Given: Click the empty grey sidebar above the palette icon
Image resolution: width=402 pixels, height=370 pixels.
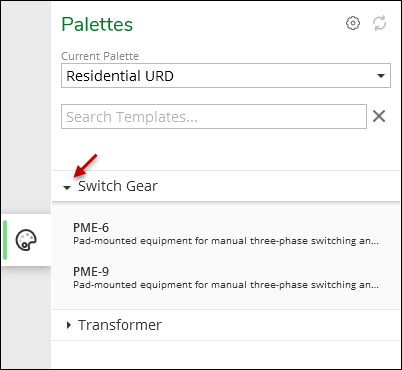Looking at the screenshot, I should 26,107.
